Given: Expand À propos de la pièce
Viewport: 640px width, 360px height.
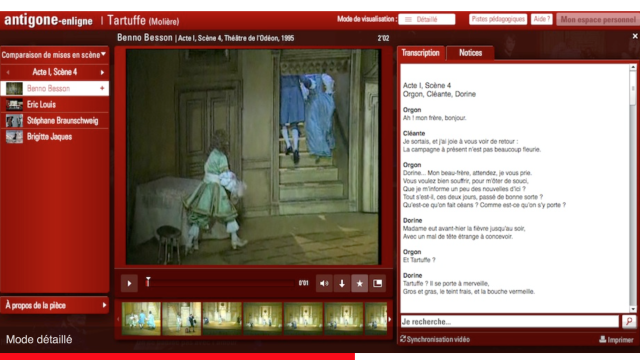Looking at the screenshot, I should (55, 305).
